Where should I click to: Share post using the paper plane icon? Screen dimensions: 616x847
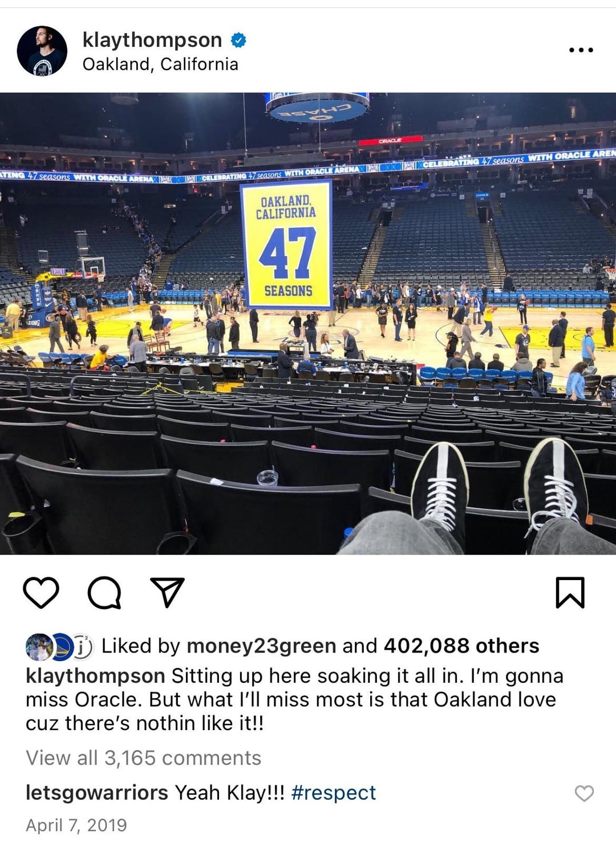pyautogui.click(x=167, y=592)
